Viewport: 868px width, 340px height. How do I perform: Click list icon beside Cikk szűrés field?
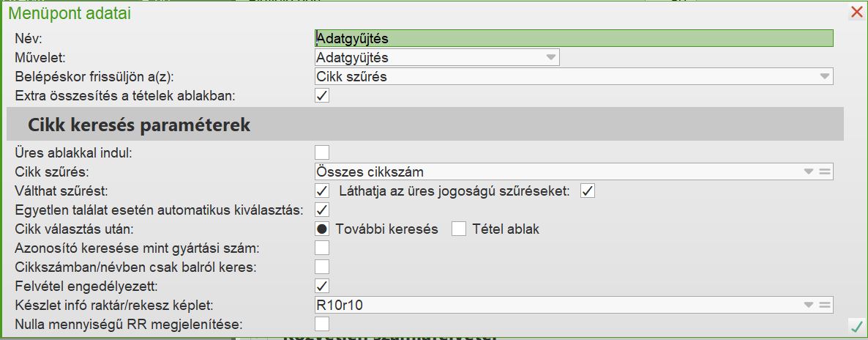pyautogui.click(x=825, y=171)
